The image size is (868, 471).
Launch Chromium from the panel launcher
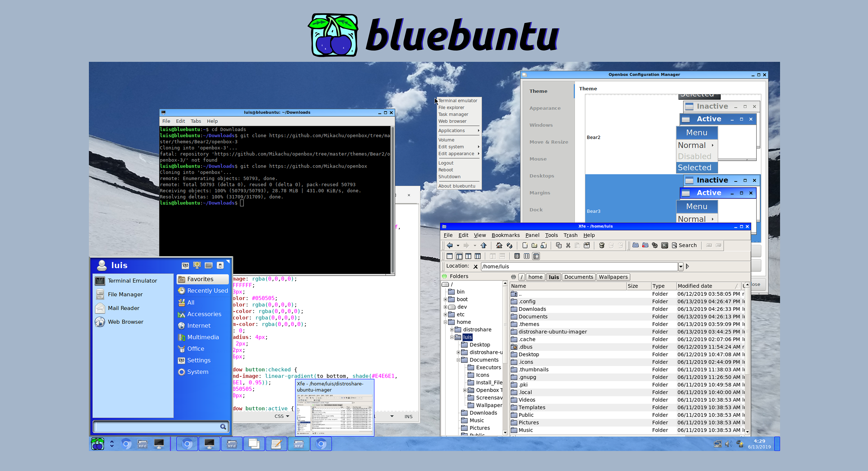pos(126,444)
